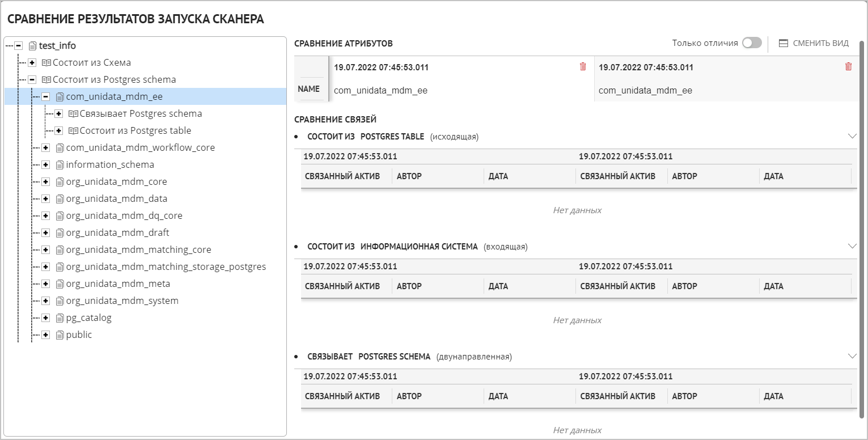The height and width of the screenshot is (440, 868).
Task: Select the org_unidata_mdm_draft tree item
Action: pos(117,232)
